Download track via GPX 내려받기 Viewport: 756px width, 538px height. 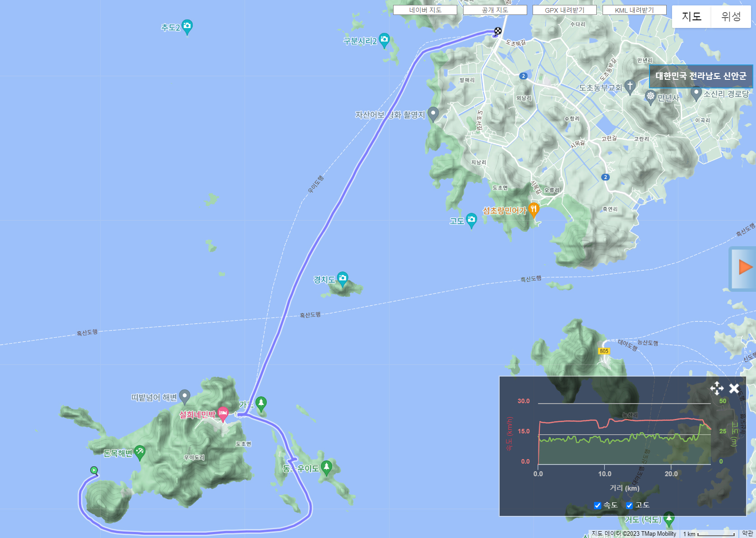point(564,10)
